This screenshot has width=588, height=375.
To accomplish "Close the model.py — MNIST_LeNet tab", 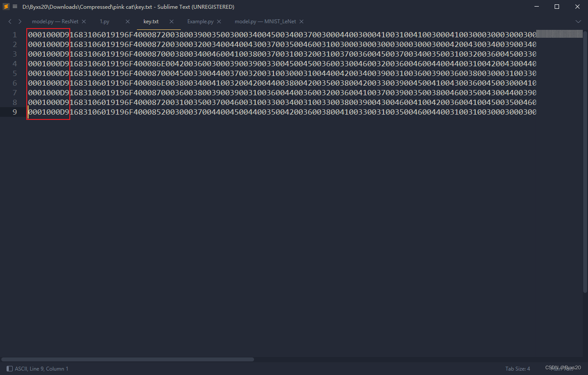I will [301, 22].
